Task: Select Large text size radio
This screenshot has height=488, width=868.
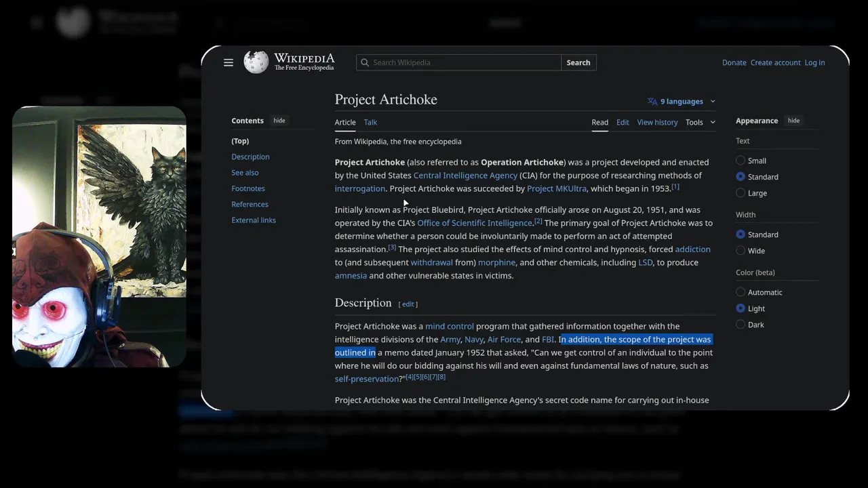Action: (x=741, y=193)
